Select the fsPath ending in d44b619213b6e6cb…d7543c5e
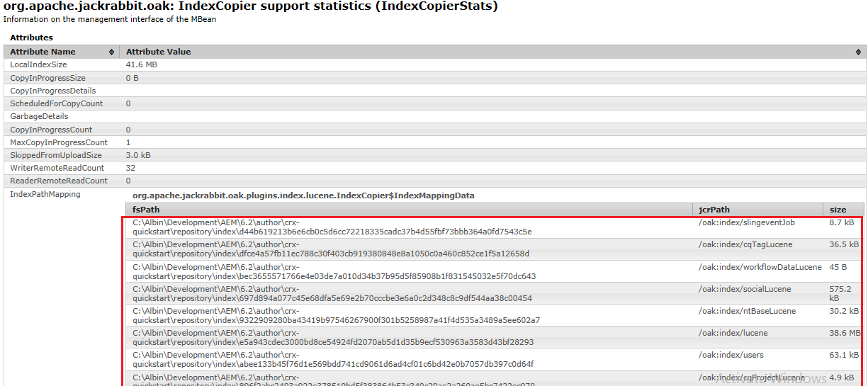This screenshot has height=386, width=868. click(332, 227)
